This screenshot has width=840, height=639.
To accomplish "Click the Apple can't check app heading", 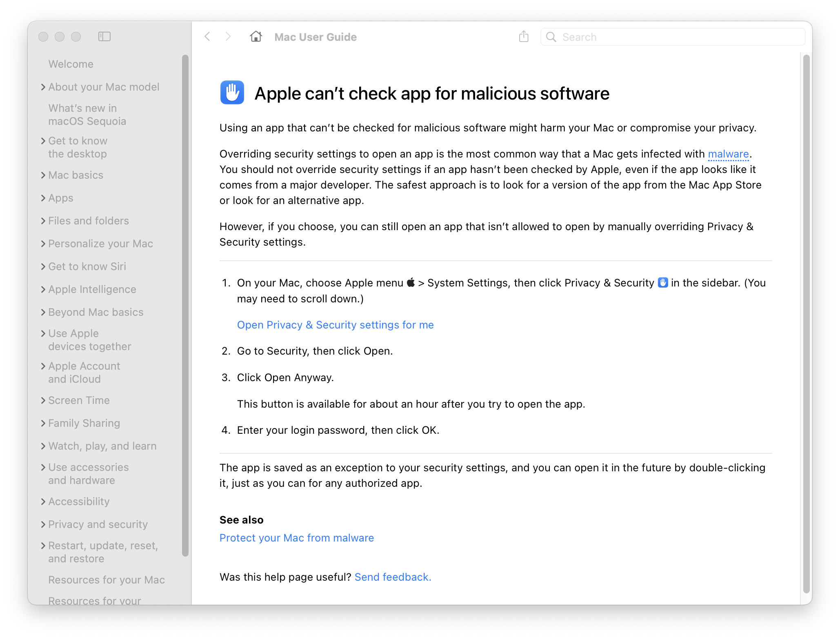I will click(432, 93).
